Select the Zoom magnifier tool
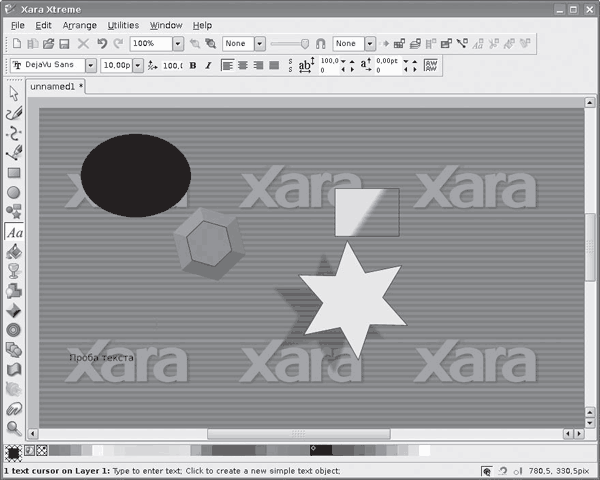The height and width of the screenshot is (480, 600). click(x=14, y=428)
